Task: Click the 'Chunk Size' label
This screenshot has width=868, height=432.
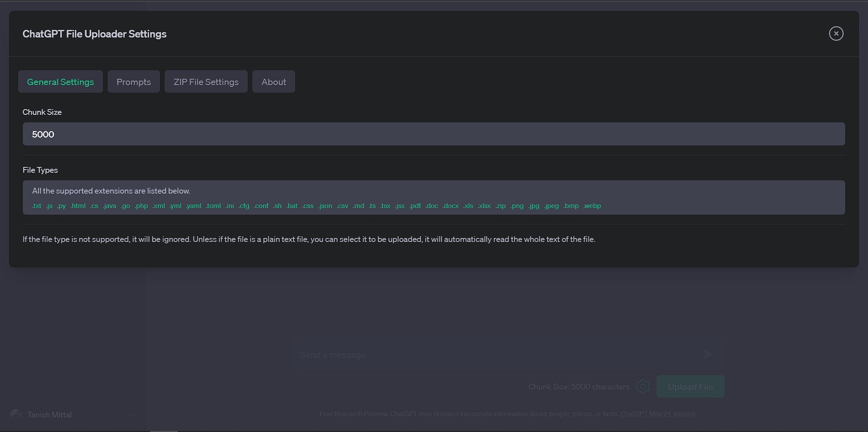Action: 42,112
